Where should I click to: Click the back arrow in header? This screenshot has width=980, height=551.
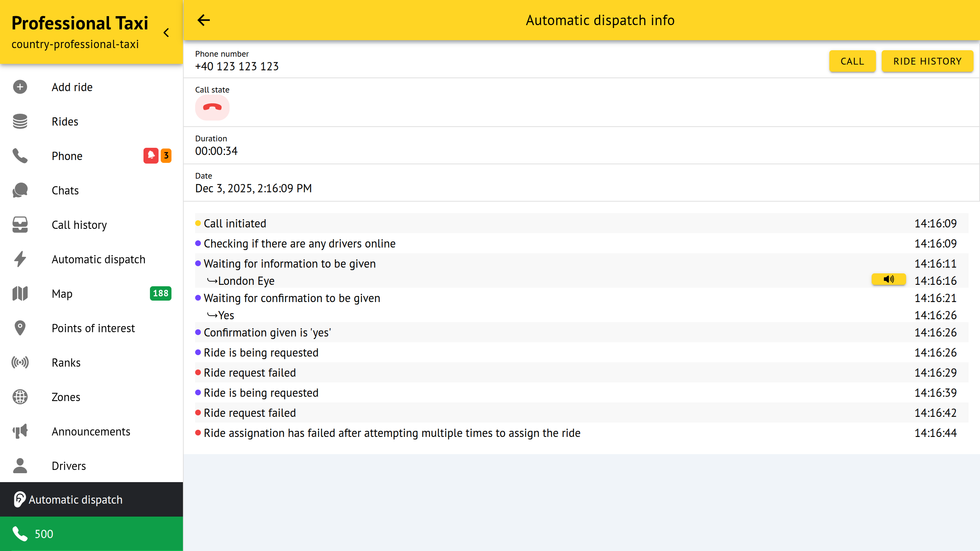point(203,20)
